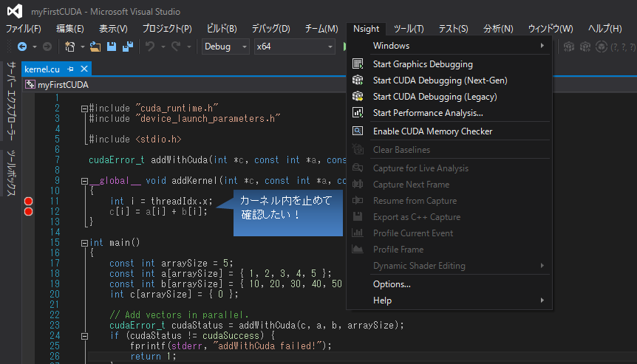The height and width of the screenshot is (364, 637).
Task: Open the 分析(N) menu
Action: pyautogui.click(x=498, y=28)
